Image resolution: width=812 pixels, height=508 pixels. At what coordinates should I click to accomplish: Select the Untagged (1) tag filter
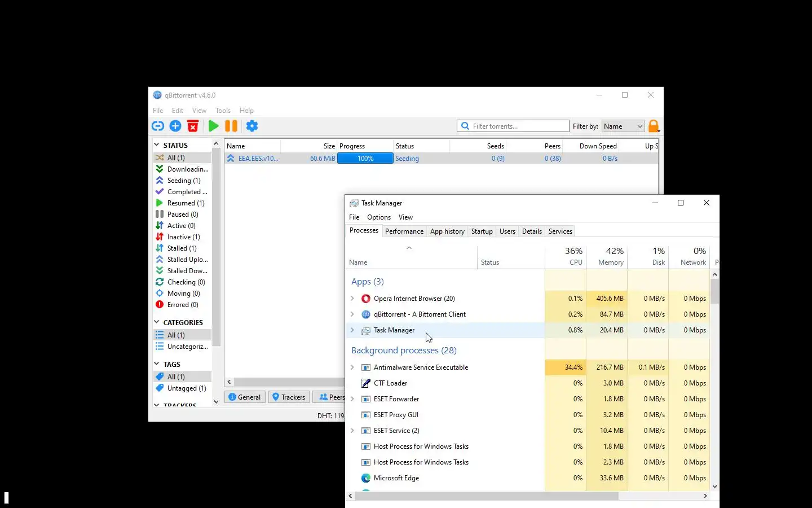(x=183, y=388)
